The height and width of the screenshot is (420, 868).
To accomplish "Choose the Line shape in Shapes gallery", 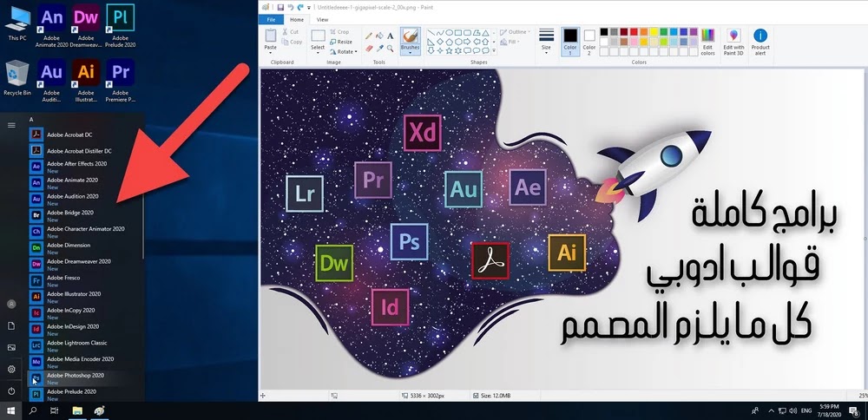I will [x=431, y=33].
